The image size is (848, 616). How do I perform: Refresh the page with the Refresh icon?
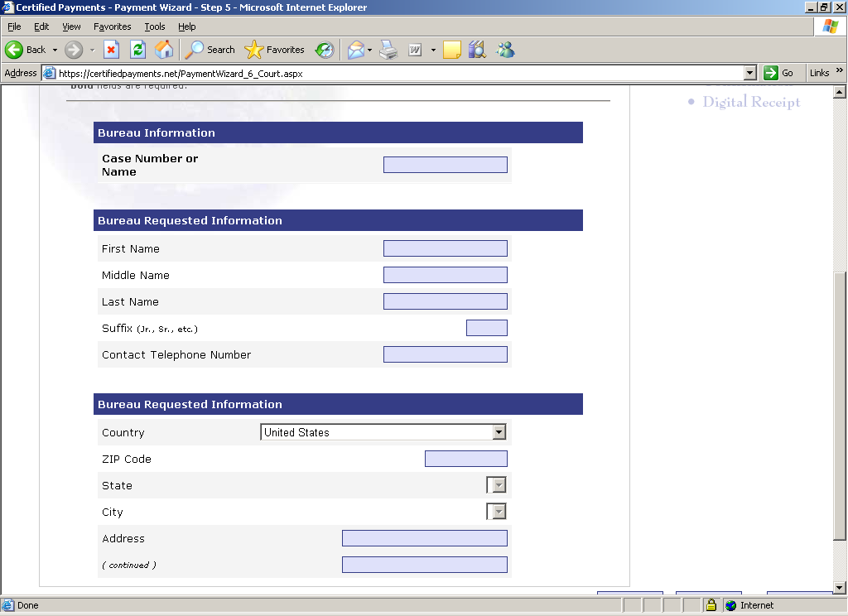pyautogui.click(x=137, y=50)
